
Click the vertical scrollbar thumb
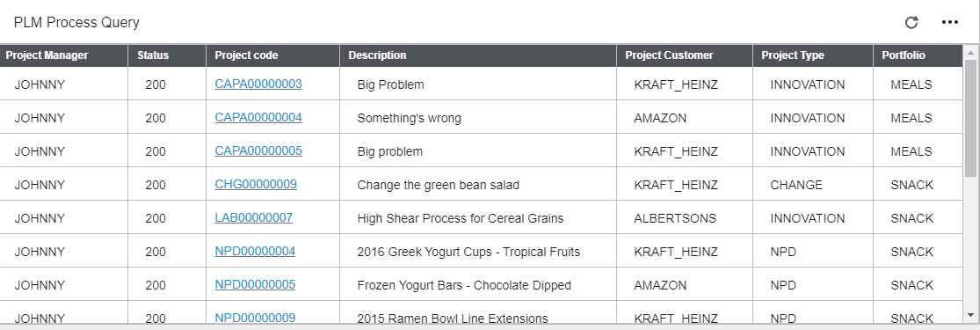point(970,119)
